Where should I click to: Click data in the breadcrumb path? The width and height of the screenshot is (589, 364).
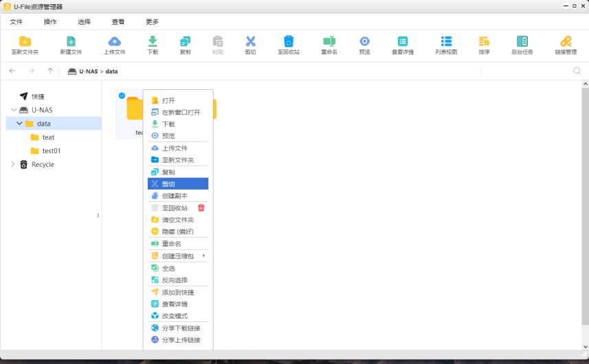coord(111,71)
